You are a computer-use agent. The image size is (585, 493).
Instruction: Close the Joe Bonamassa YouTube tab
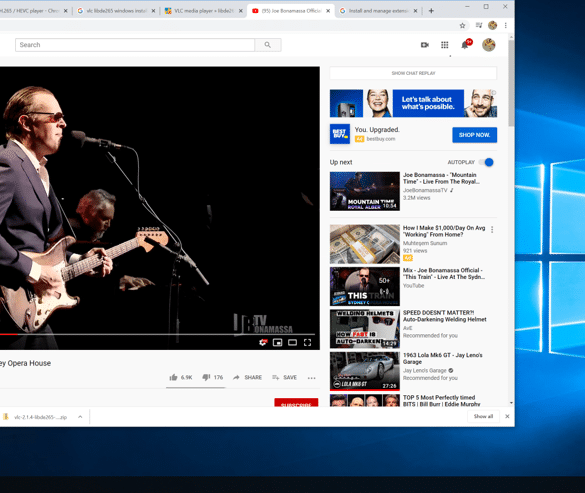328,11
